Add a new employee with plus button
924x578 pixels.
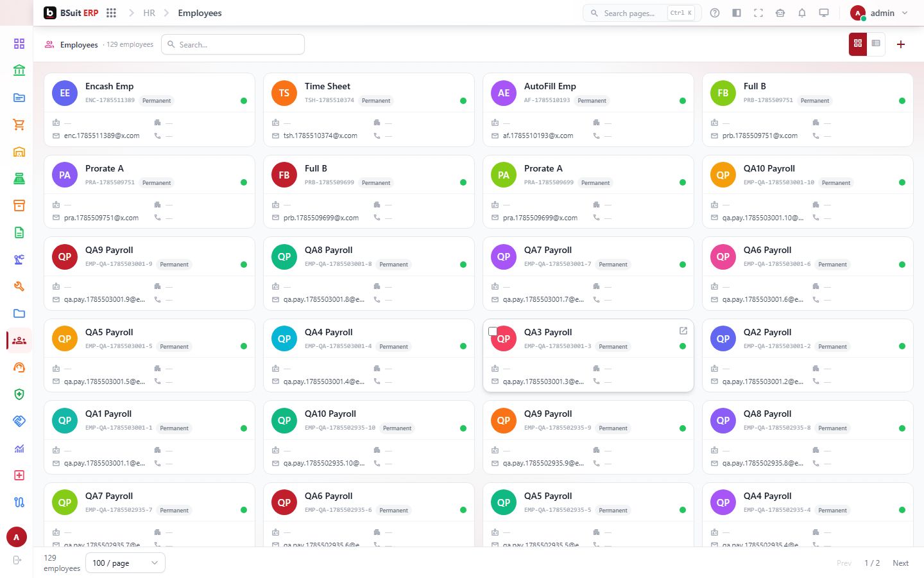(x=901, y=44)
